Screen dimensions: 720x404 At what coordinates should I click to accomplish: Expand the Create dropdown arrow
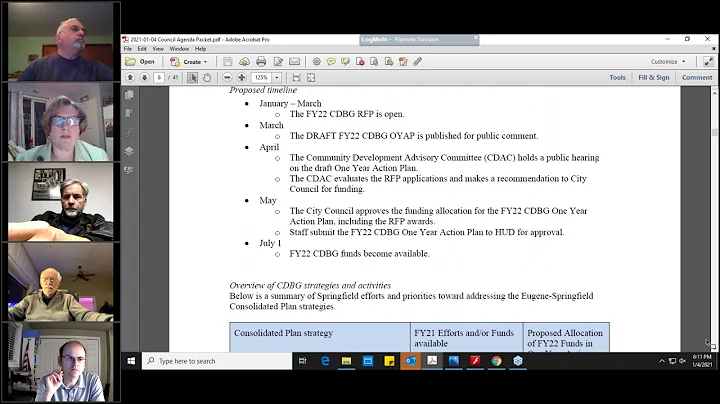tap(205, 62)
